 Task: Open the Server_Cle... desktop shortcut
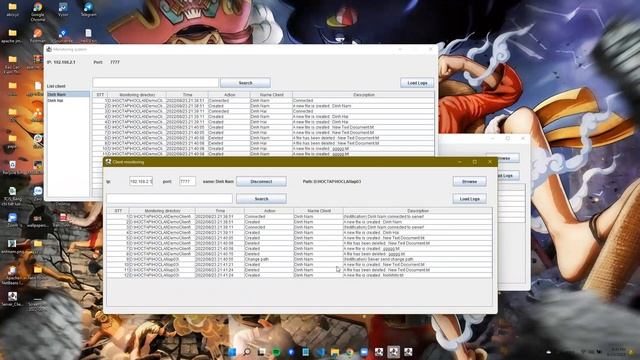(12, 299)
